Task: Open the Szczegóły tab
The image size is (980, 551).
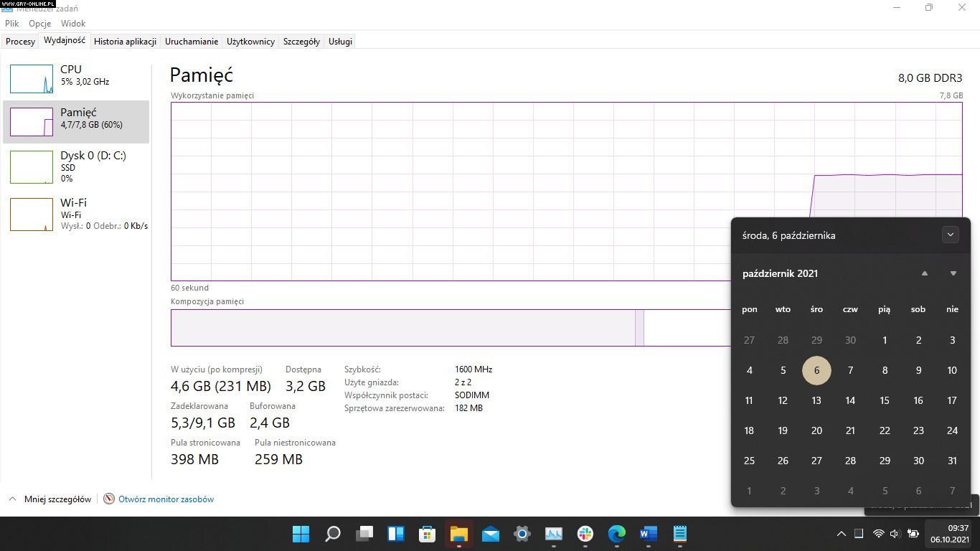Action: tap(301, 42)
